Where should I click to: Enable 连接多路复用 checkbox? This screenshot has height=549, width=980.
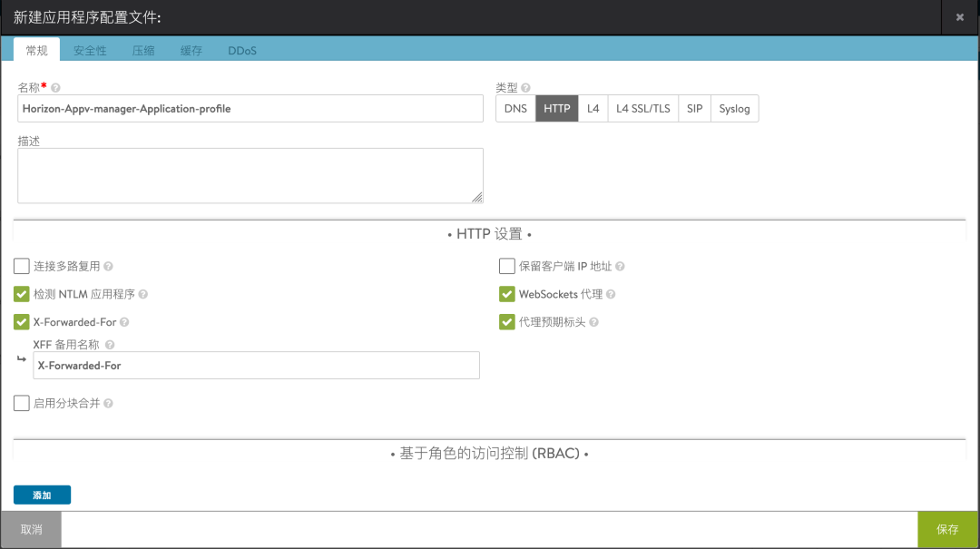[x=21, y=267]
